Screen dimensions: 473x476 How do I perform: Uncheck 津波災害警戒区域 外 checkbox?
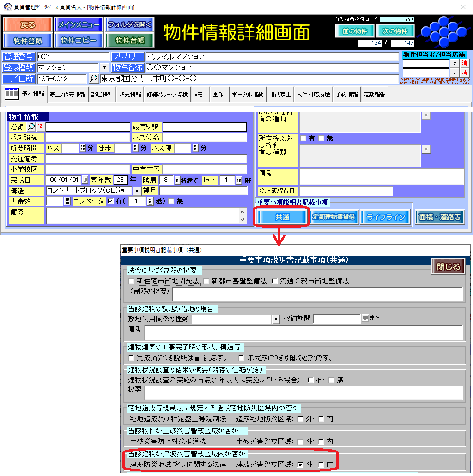[x=301, y=464]
